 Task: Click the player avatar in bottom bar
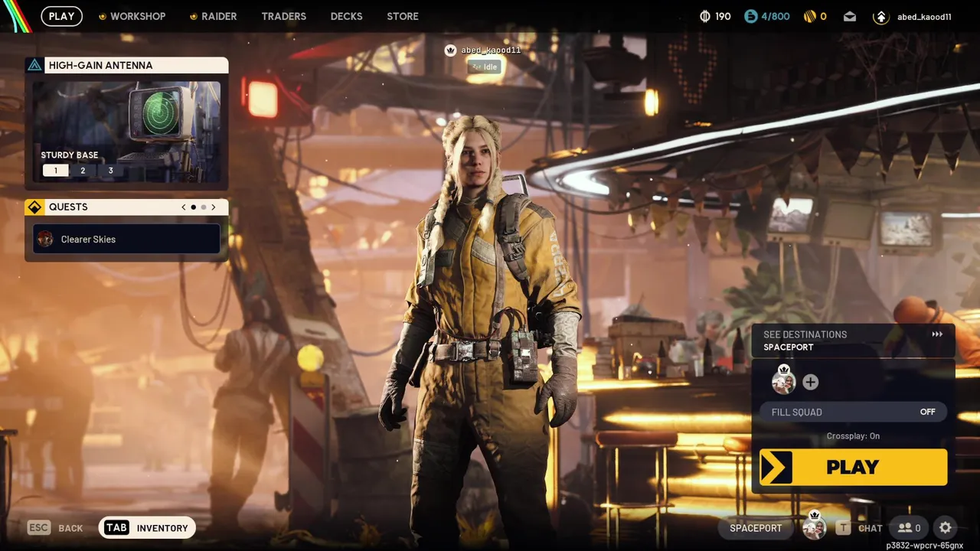(x=814, y=527)
